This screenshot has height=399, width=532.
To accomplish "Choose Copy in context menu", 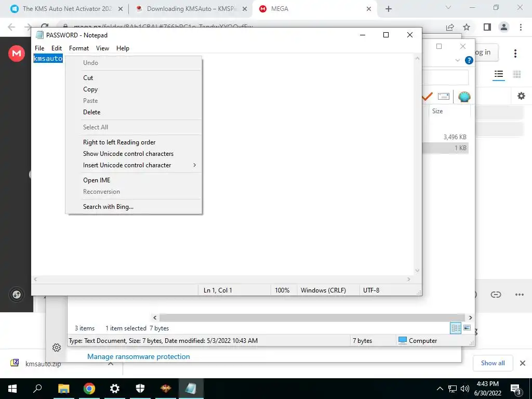I will [134, 89].
